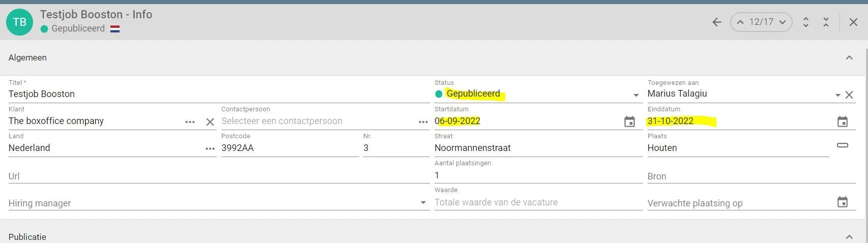Expand all sections icon

pos(806,22)
